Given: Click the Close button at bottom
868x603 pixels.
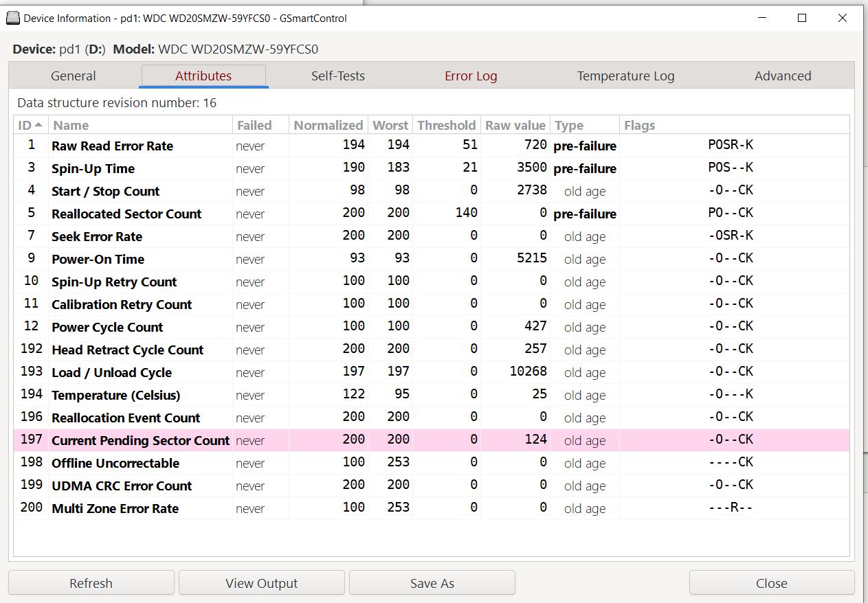Looking at the screenshot, I should (772, 583).
